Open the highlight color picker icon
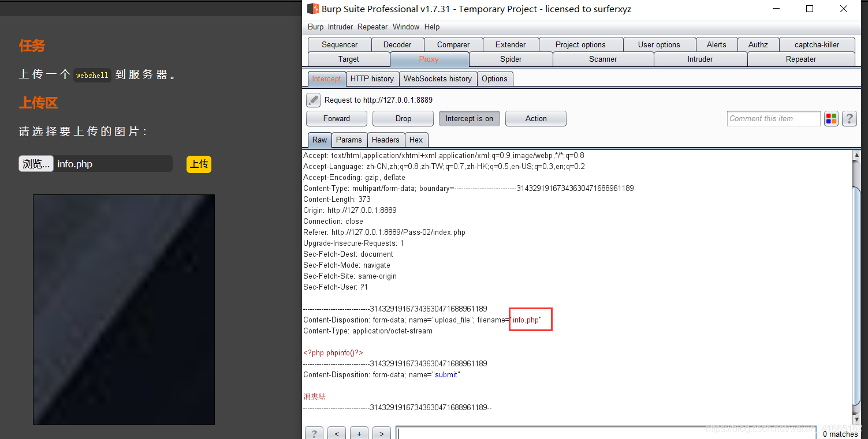 831,119
